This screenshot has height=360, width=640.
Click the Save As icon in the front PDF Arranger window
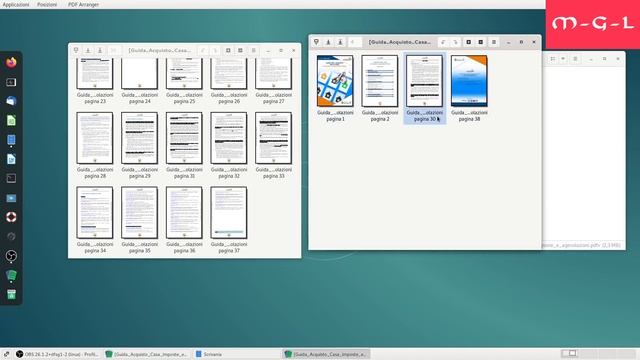coord(340,42)
